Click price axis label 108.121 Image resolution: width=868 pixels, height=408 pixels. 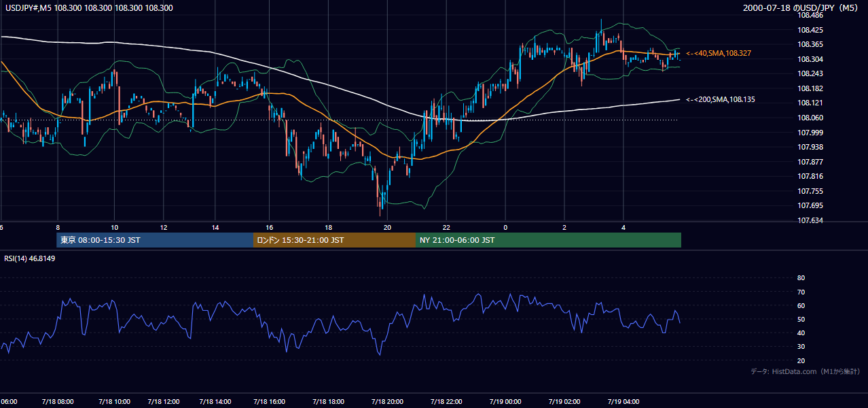pyautogui.click(x=810, y=103)
